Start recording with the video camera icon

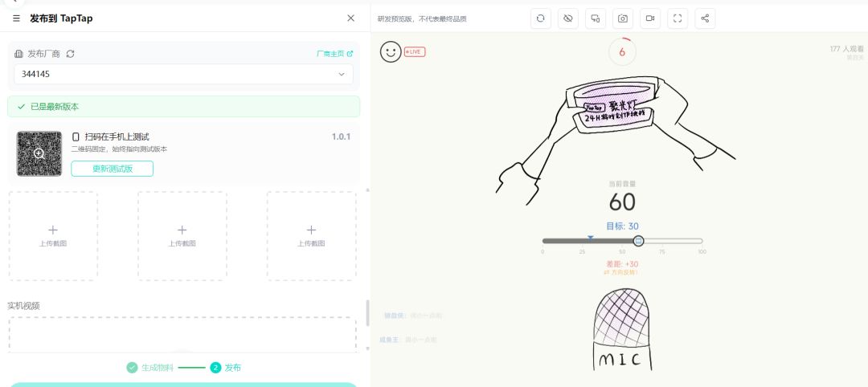[x=650, y=18]
